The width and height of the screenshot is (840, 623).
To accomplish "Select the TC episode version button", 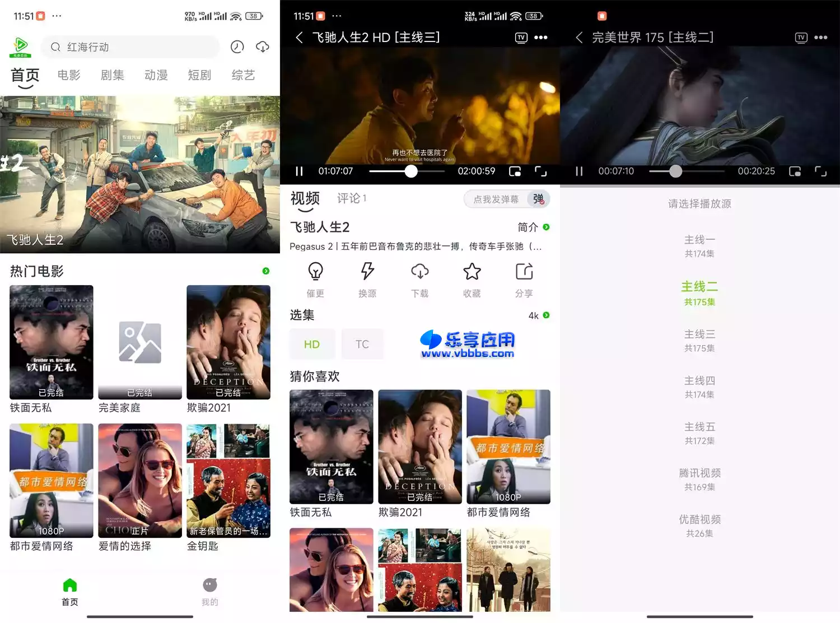I will pos(362,343).
